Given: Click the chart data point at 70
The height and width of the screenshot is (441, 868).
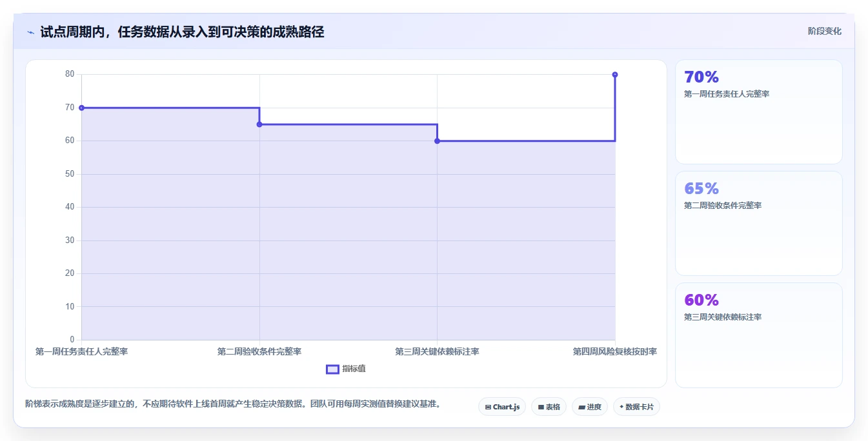Looking at the screenshot, I should 81,108.
